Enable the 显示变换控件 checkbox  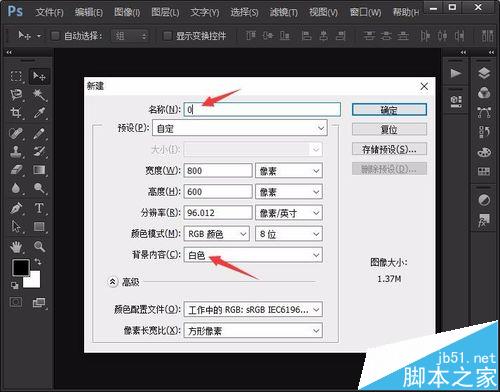click(167, 36)
